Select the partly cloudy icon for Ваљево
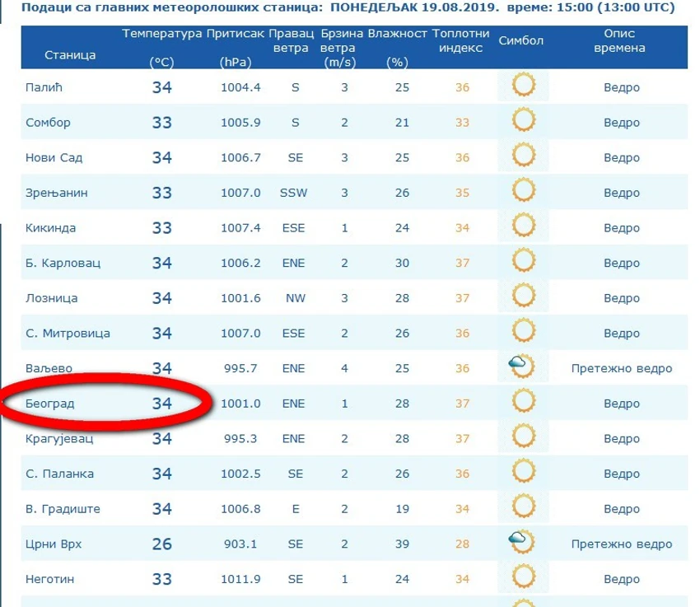700x607 pixels. coord(521,367)
